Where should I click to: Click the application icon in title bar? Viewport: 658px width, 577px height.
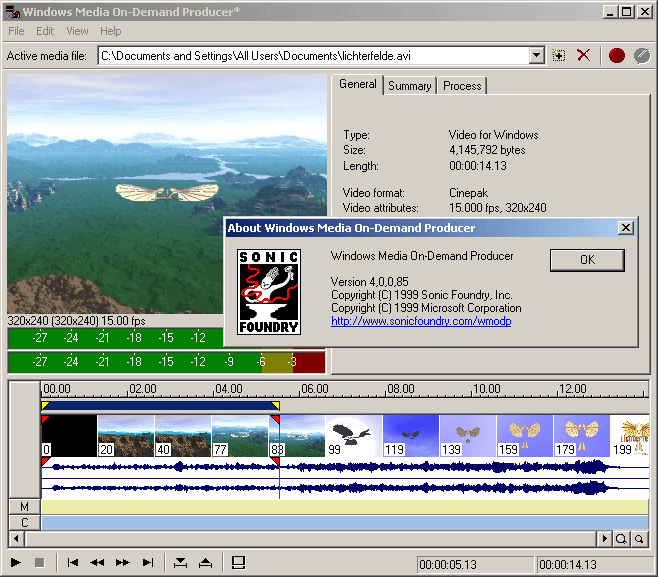13,12
